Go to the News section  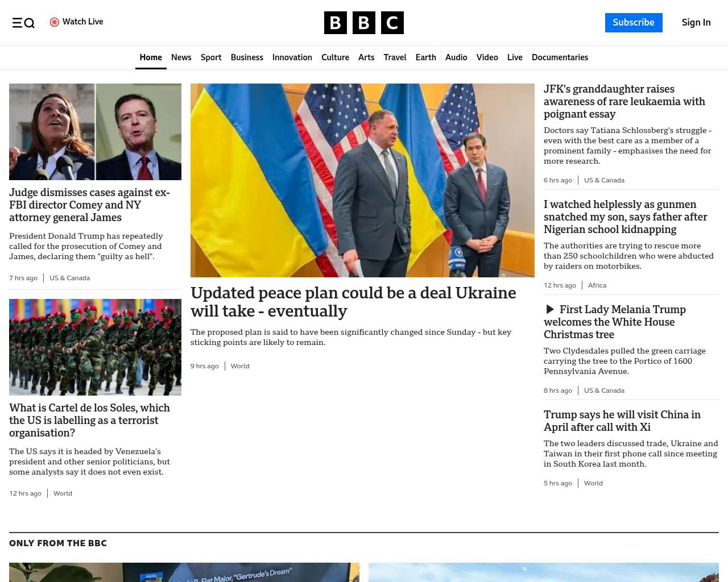(x=181, y=57)
